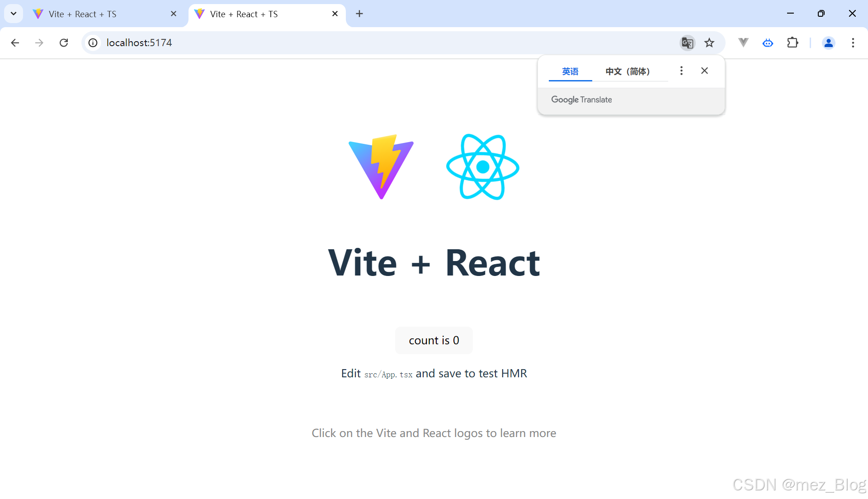Open the Extensions puzzle piece menu

[x=793, y=43]
